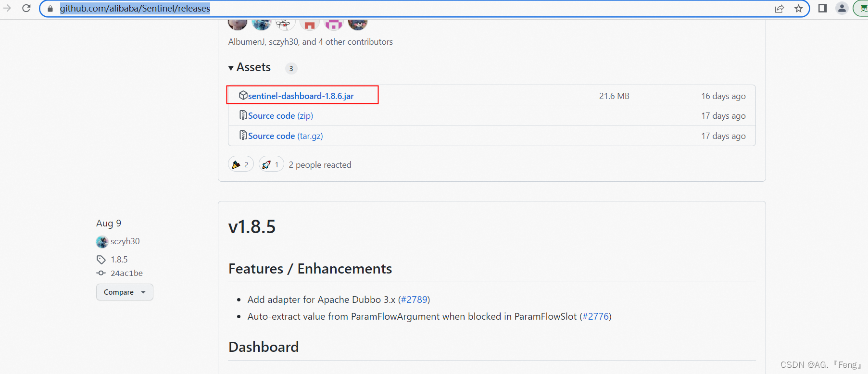This screenshot has width=868, height=374.
Task: Open the fifth contributor avatar
Action: coord(334,24)
